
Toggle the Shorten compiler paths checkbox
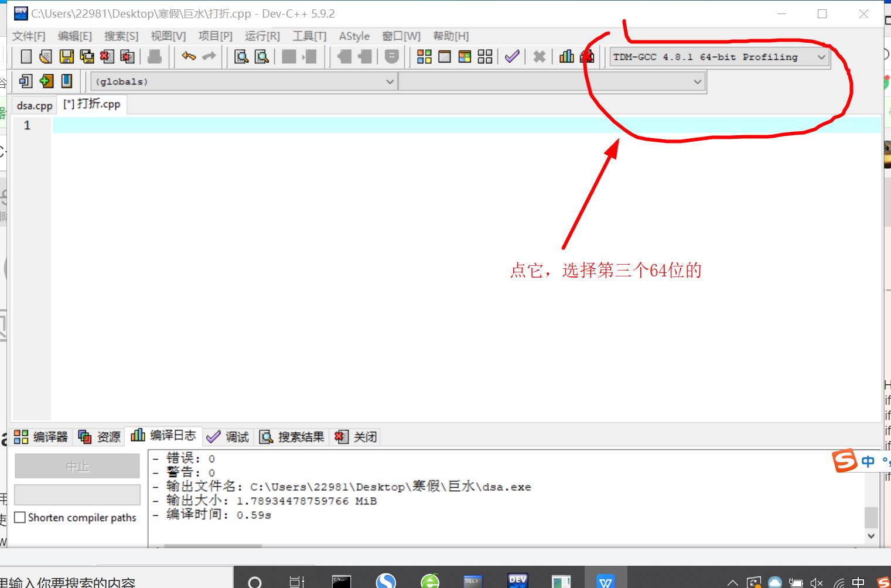(x=21, y=517)
